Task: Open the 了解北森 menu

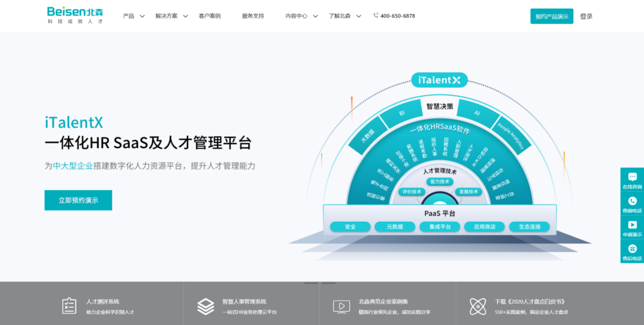Action: click(340, 16)
